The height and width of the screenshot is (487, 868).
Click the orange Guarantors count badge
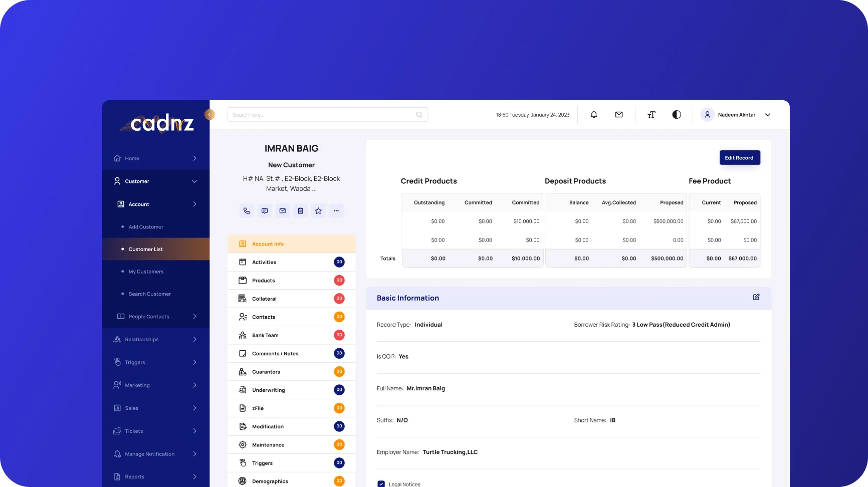click(339, 372)
